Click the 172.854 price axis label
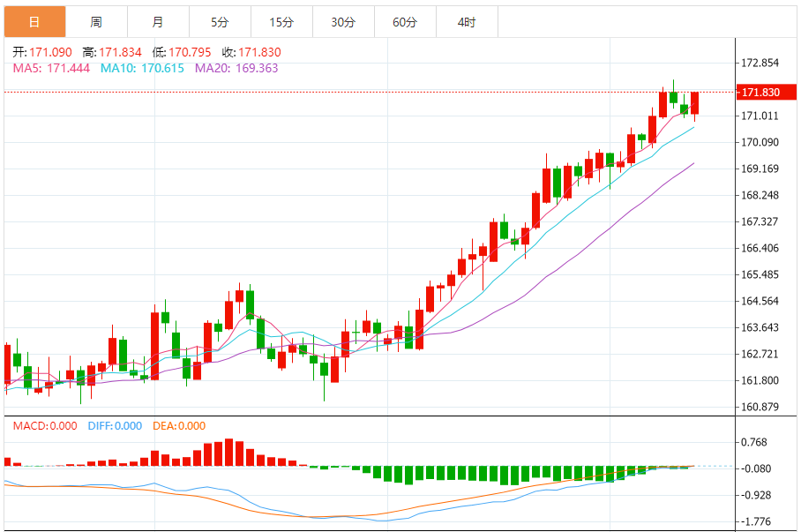The width and height of the screenshot is (801, 532). point(760,63)
